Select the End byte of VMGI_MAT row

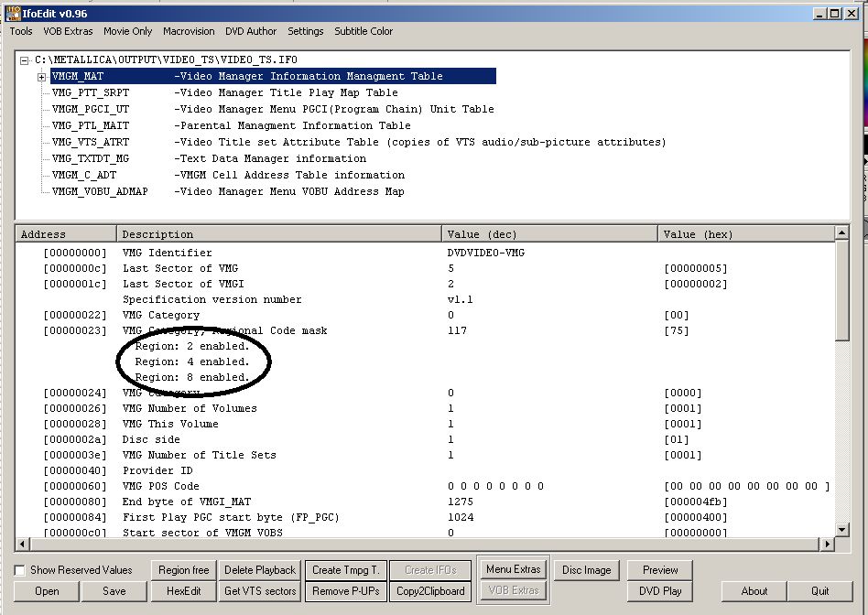425,502
